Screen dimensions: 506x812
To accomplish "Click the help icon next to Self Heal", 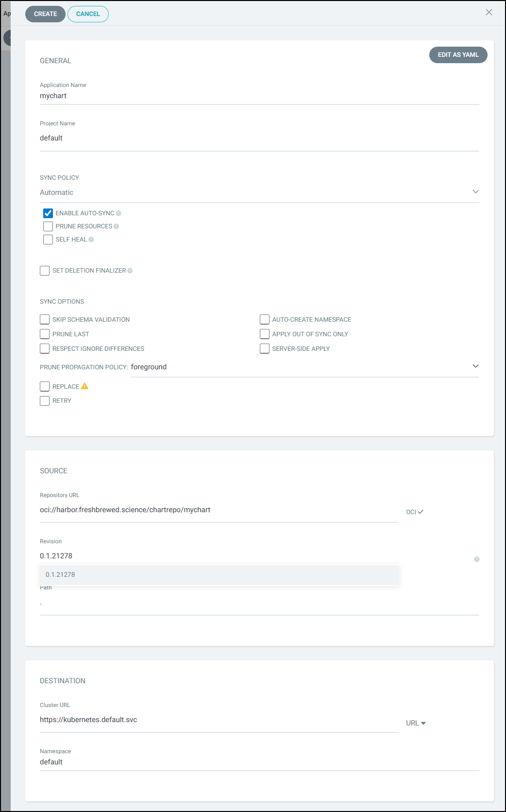I will 91,240.
